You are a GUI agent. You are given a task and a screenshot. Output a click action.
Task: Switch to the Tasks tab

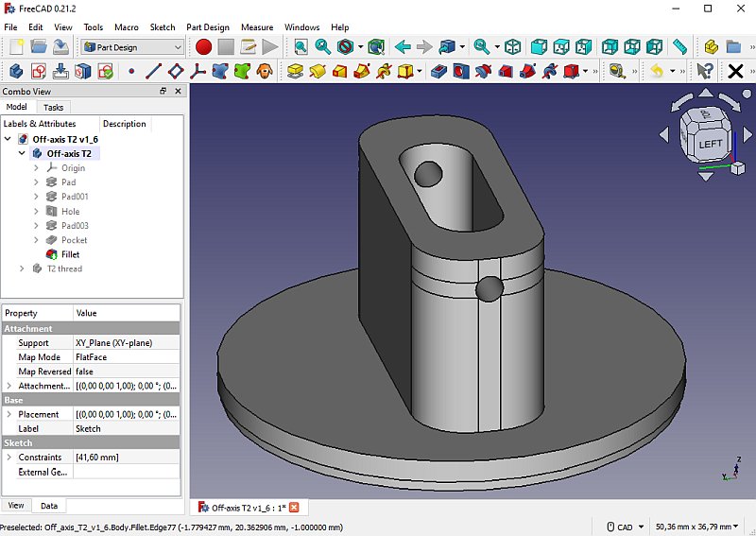tap(54, 107)
